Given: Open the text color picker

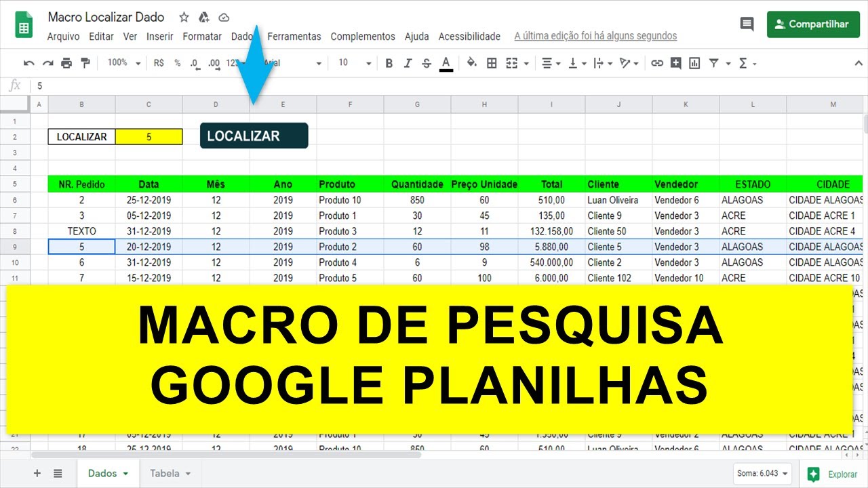Looking at the screenshot, I should click(446, 64).
